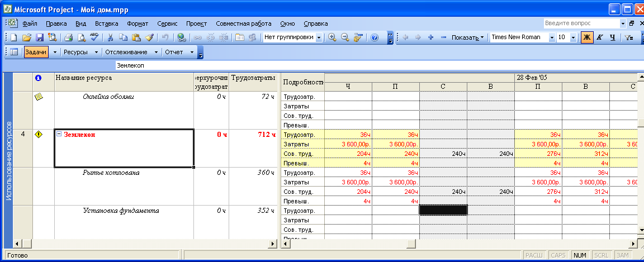Open Сервис menu
The image size is (644, 262).
coord(167,23)
